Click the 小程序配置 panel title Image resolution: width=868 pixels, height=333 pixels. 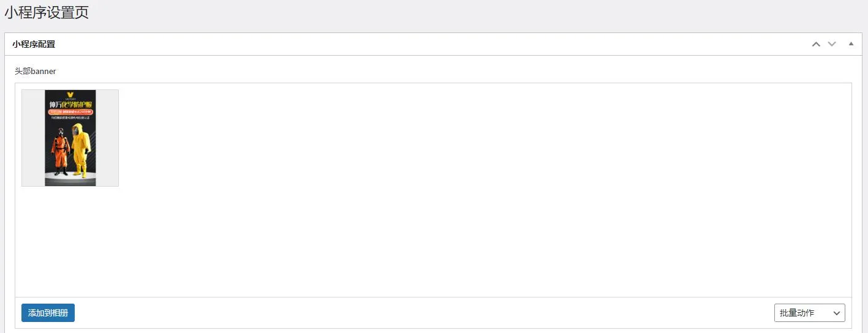point(34,44)
